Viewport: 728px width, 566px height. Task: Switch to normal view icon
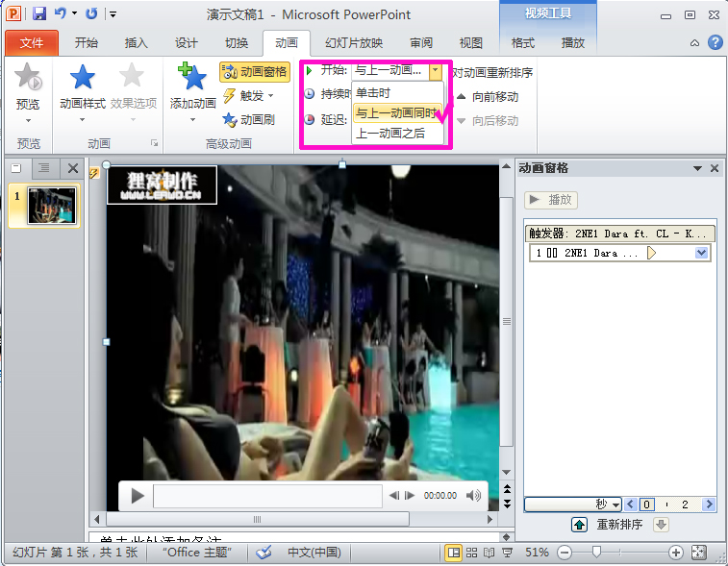tap(453, 553)
